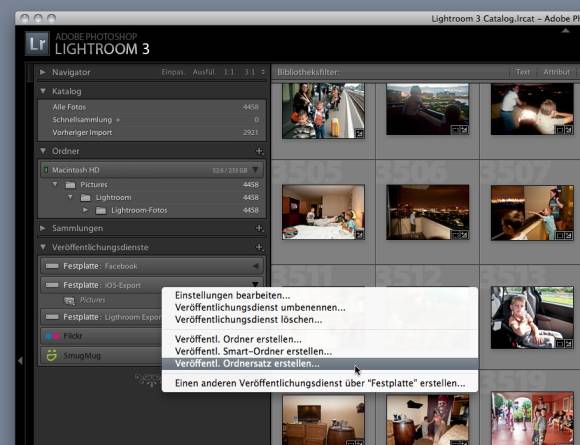Viewport: 580px width, 445px height.
Task: Select the Text library filter
Action: [523, 72]
